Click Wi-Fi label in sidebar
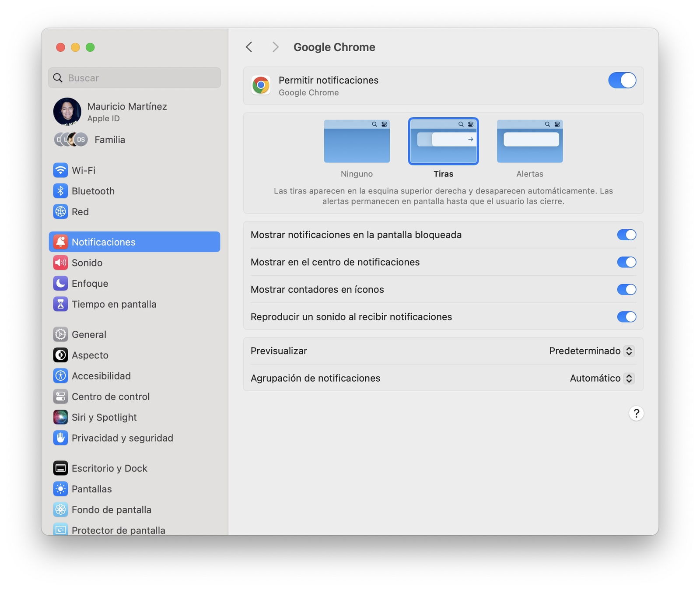 point(84,170)
